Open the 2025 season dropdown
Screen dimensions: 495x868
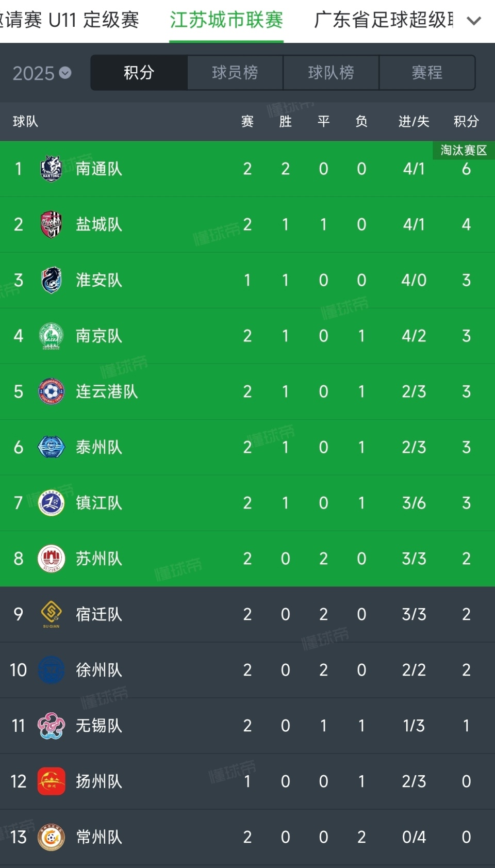point(42,73)
